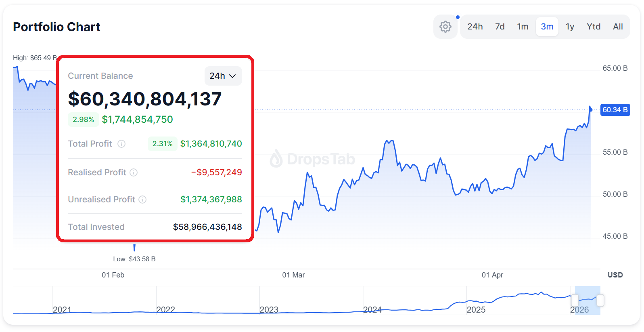
Task: Click the Total Profit info icon
Action: pos(121,144)
